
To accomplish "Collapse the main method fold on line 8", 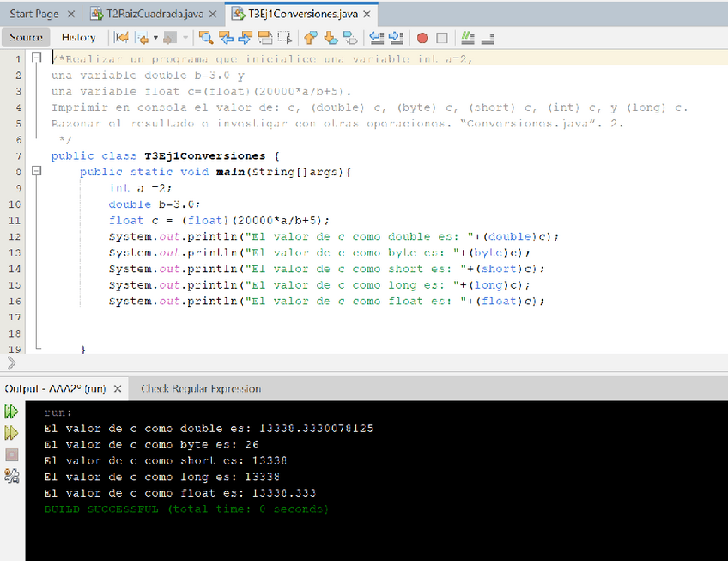I will (36, 172).
